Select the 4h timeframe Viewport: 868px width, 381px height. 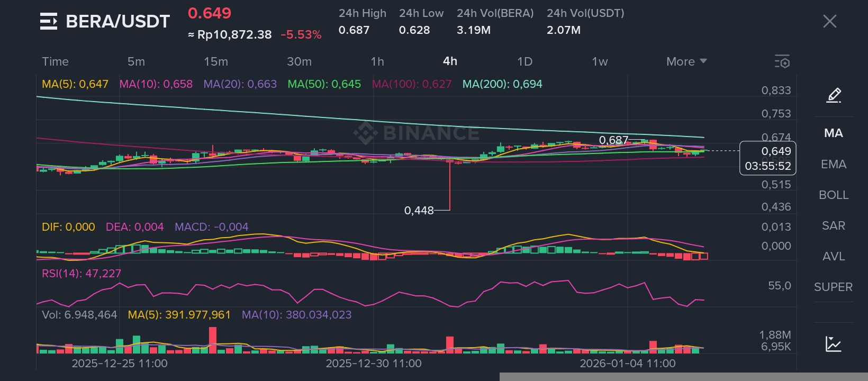pyautogui.click(x=450, y=61)
